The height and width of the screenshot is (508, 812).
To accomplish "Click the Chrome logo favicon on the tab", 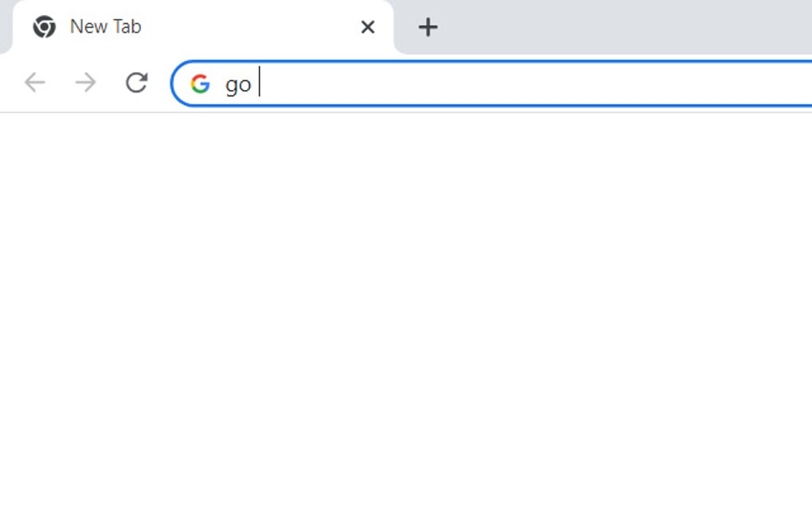I will [45, 26].
